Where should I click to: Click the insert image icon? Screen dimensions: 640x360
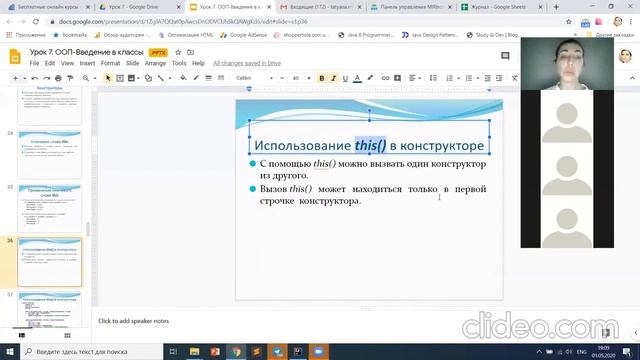[131, 78]
